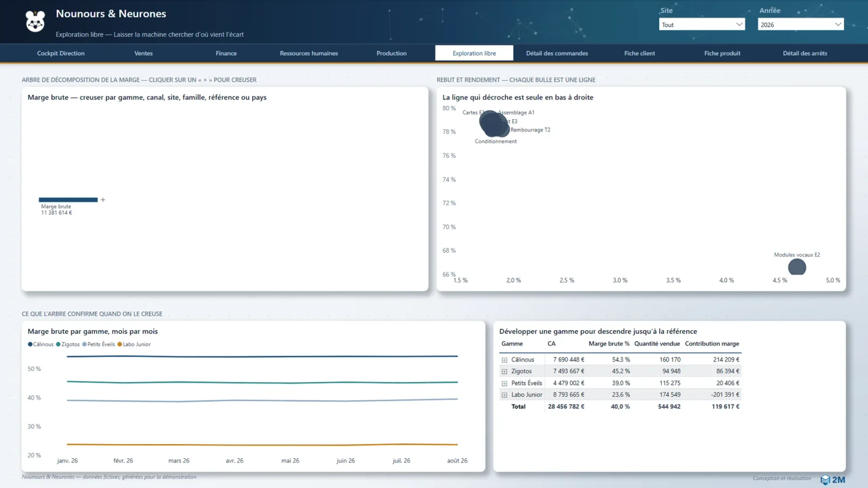The height and width of the screenshot is (488, 868).
Task: Open the Ressources humaines tab
Action: click(309, 53)
